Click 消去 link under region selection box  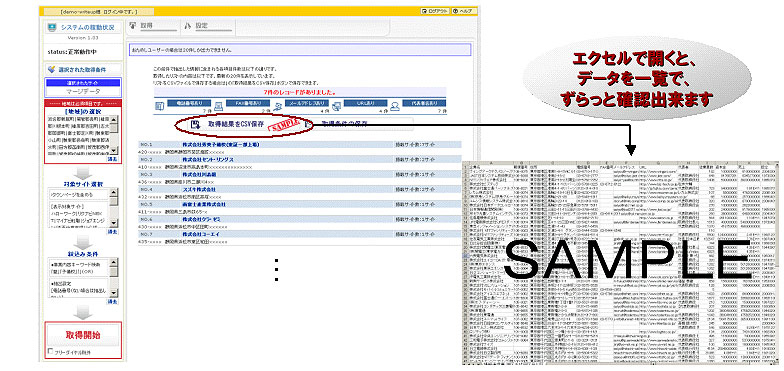[113, 159]
